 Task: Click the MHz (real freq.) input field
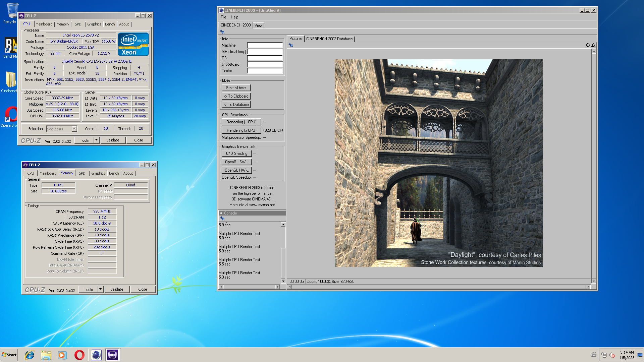click(x=265, y=52)
